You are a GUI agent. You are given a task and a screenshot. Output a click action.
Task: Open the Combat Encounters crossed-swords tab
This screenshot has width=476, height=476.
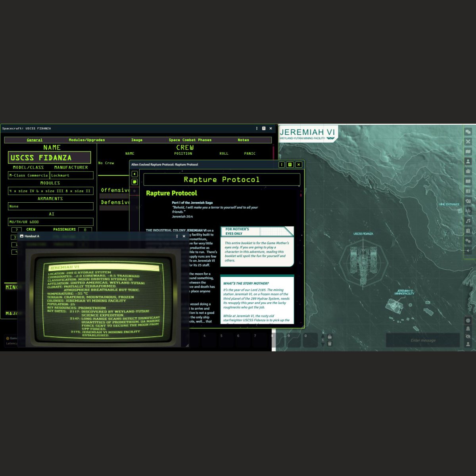tap(468, 142)
